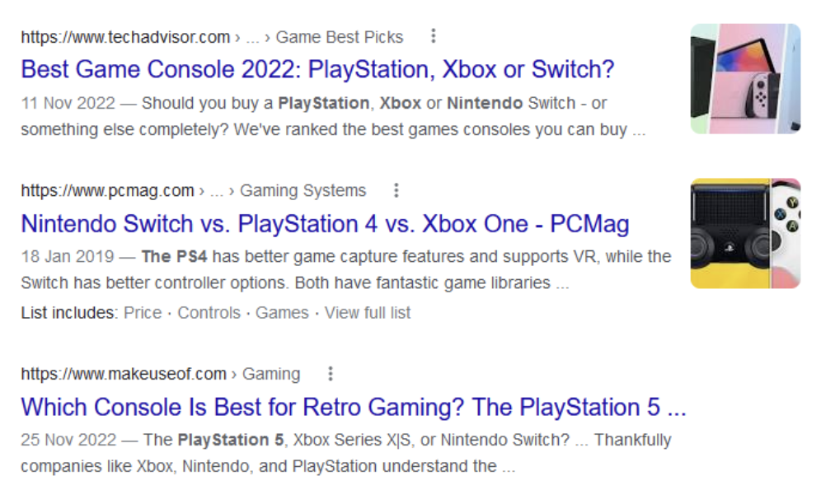Open the three-dot menu for the pcmag result
The width and height of the screenshot is (821, 504).
pyautogui.click(x=396, y=190)
